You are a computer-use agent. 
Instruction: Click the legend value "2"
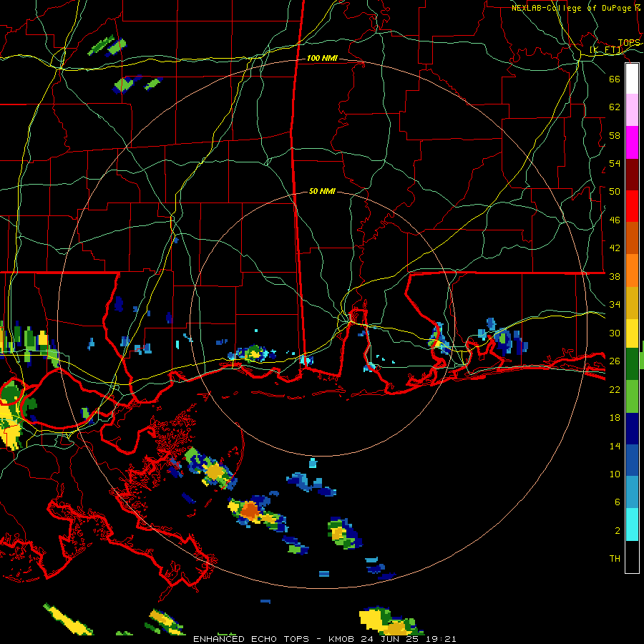617,530
